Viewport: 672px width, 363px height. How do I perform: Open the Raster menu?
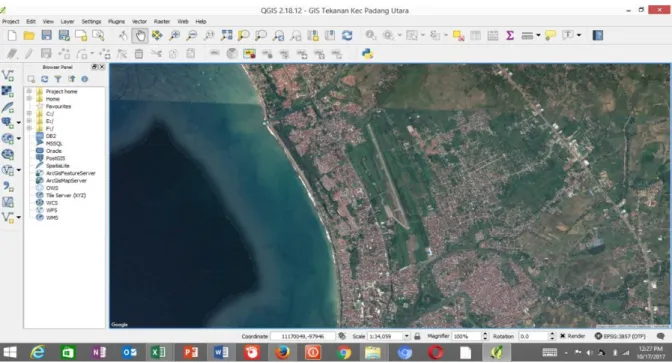162,21
